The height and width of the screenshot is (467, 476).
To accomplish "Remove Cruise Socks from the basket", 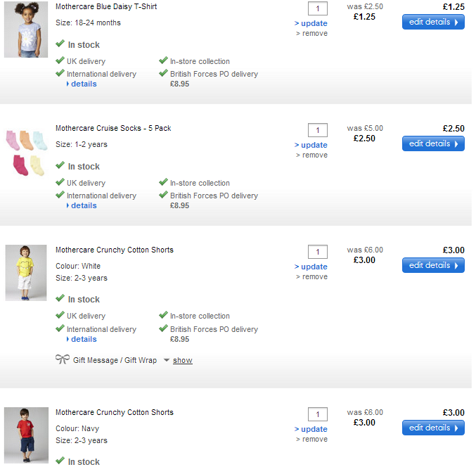I will tap(314, 155).
